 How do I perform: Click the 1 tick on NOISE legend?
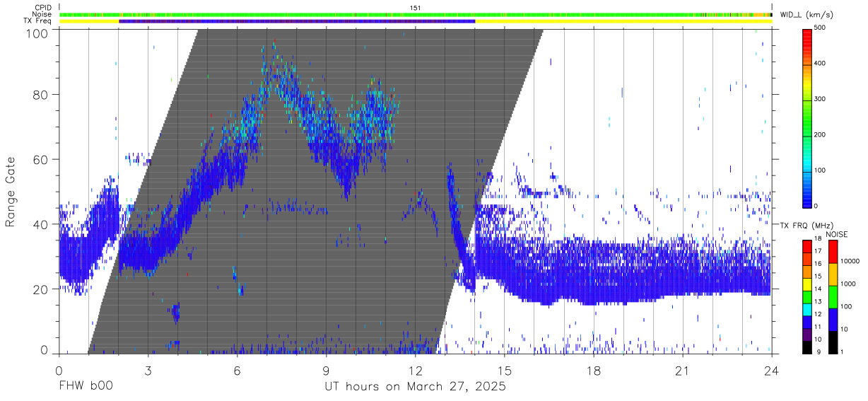pyautogui.click(x=842, y=351)
